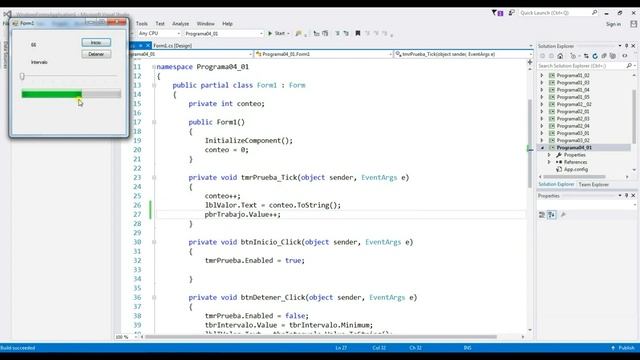Collapse the namespace Programa04_01 code region
640x360 pixels.
154,67
